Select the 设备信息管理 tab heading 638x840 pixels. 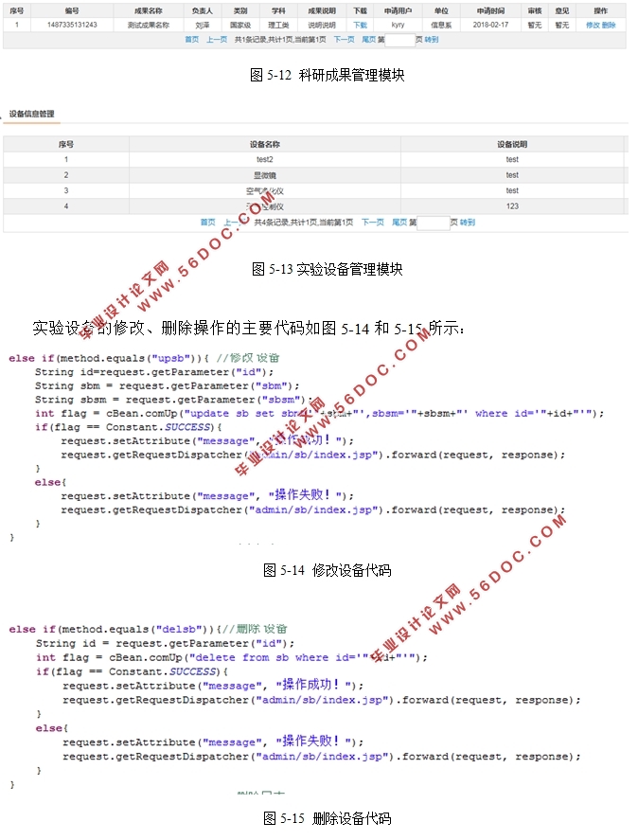point(31,114)
